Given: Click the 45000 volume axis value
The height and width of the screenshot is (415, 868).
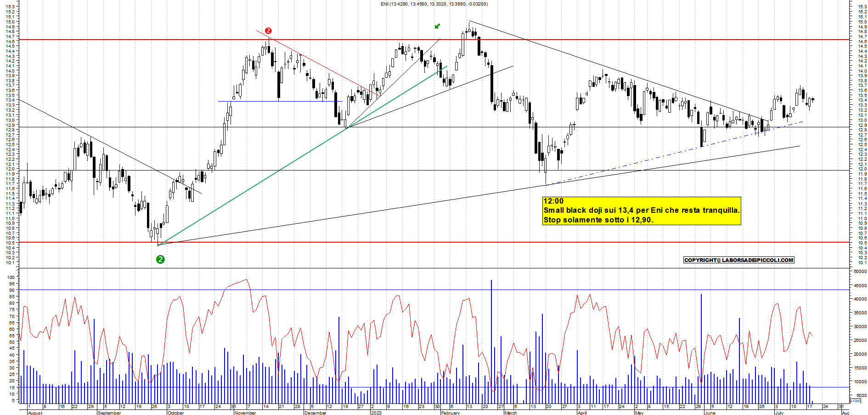Looking at the screenshot, I should tap(860, 285).
